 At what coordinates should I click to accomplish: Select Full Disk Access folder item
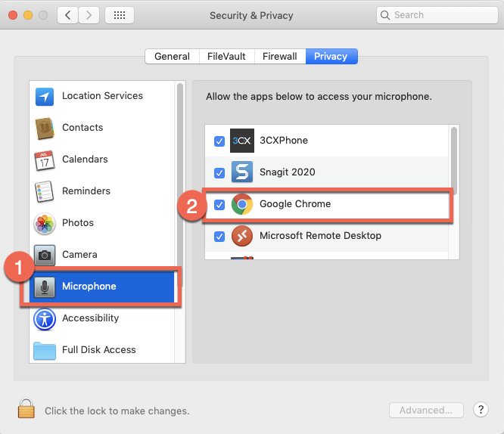click(98, 350)
